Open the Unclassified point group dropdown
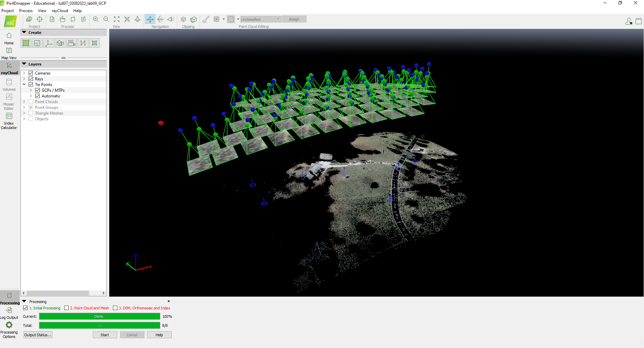This screenshot has height=348, width=644. point(261,19)
